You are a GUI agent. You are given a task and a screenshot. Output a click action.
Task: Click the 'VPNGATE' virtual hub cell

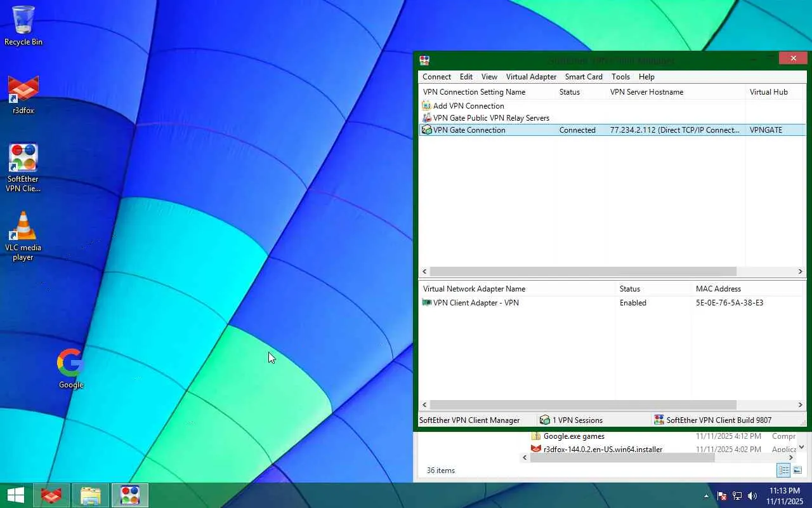(766, 130)
